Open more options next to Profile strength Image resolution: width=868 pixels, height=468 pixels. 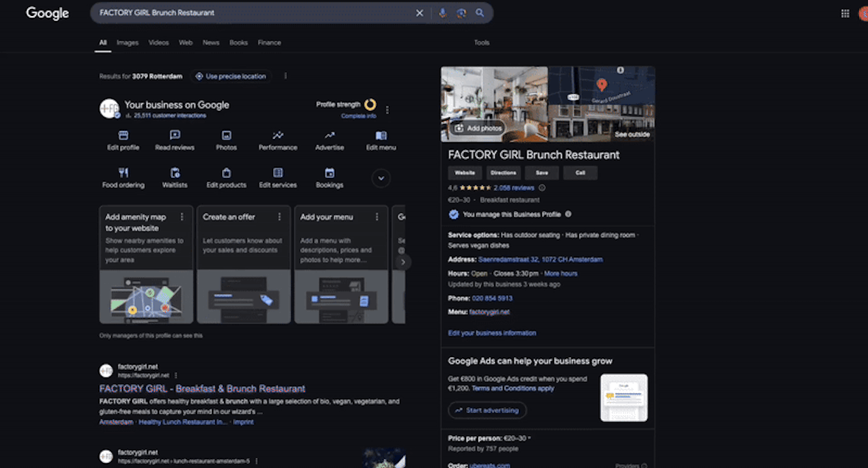tap(387, 110)
